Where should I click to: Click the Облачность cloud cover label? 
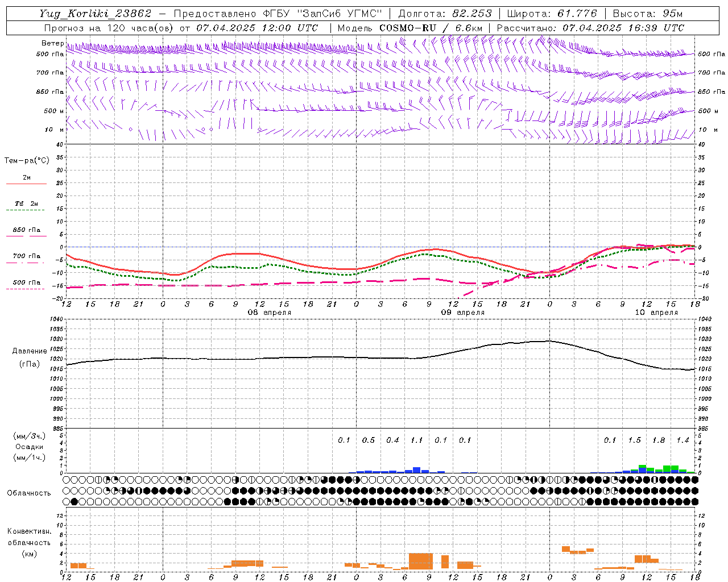pyautogui.click(x=29, y=493)
